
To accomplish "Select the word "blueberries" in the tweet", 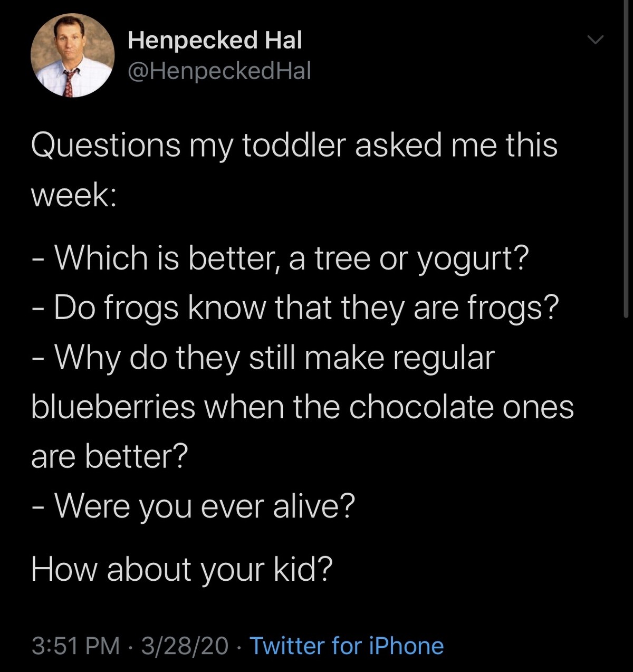I will pos(113,407).
